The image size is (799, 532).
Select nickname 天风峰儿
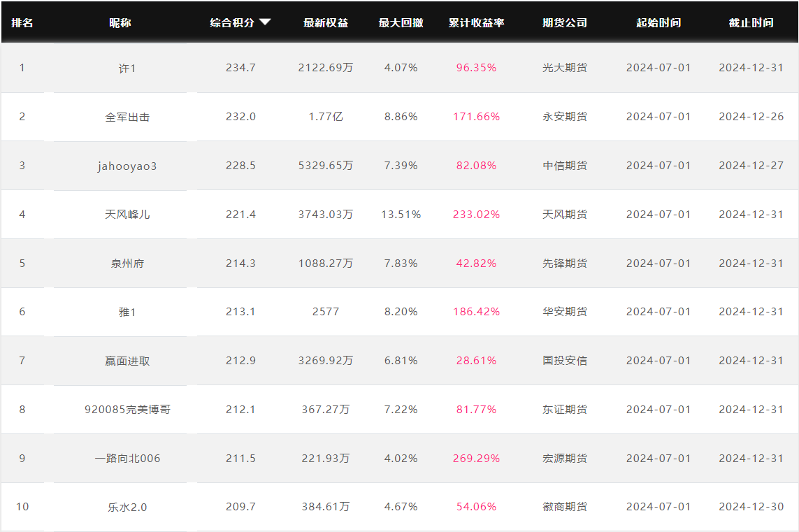pyautogui.click(x=127, y=215)
